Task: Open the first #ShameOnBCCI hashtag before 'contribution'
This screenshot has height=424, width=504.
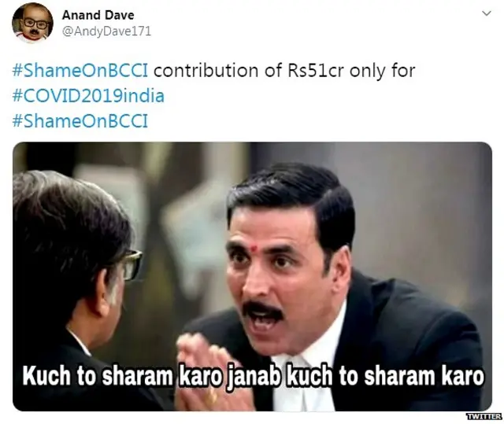Action: (x=80, y=71)
